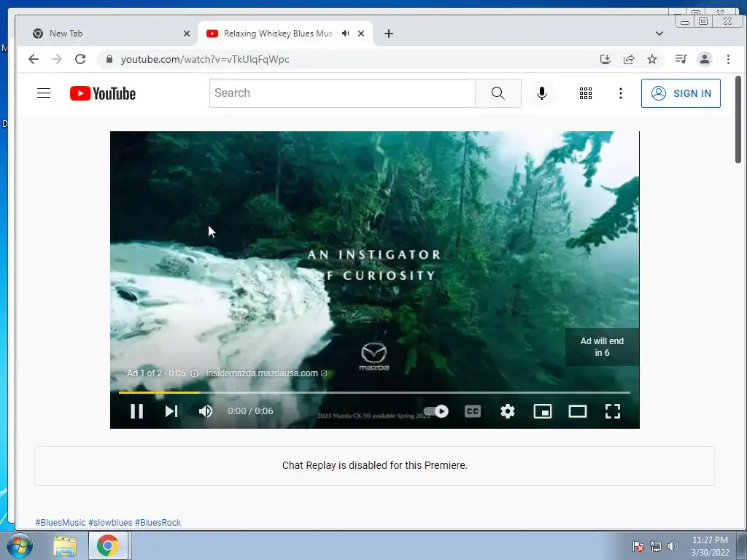Expand the tab search dropdown
747x560 pixels.
659,34
